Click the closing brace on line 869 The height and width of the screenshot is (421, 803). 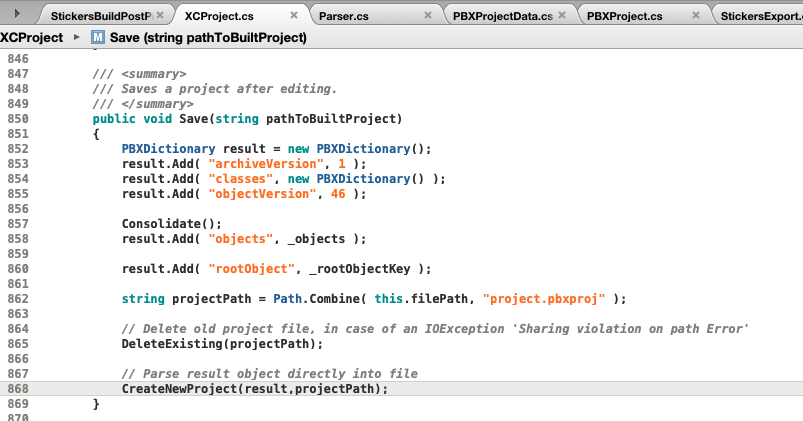96,404
